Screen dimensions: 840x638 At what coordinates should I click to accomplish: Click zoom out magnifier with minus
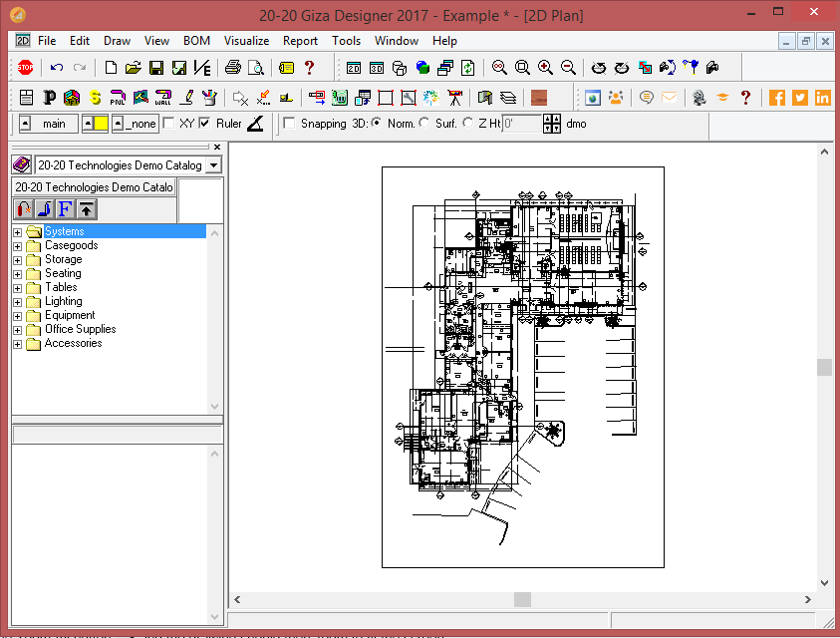point(568,68)
